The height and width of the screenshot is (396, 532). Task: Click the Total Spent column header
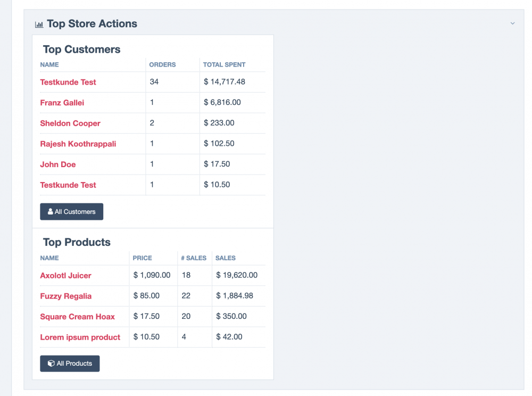click(224, 65)
